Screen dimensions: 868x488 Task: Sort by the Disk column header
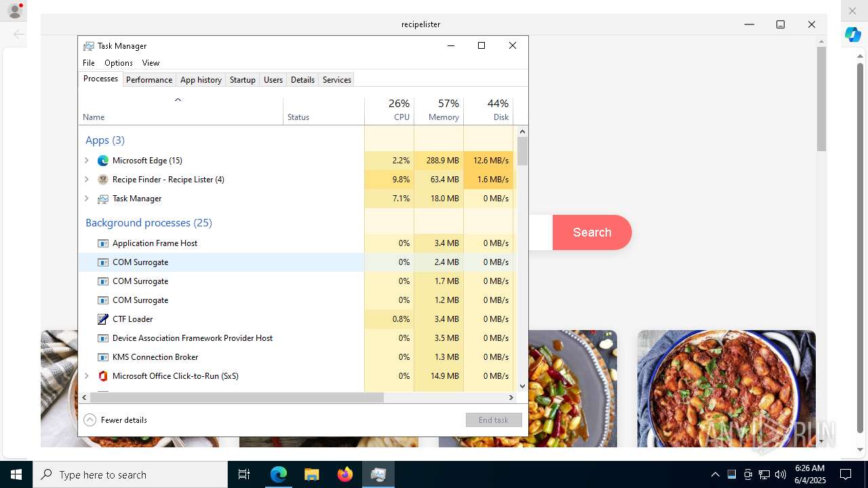coord(488,110)
